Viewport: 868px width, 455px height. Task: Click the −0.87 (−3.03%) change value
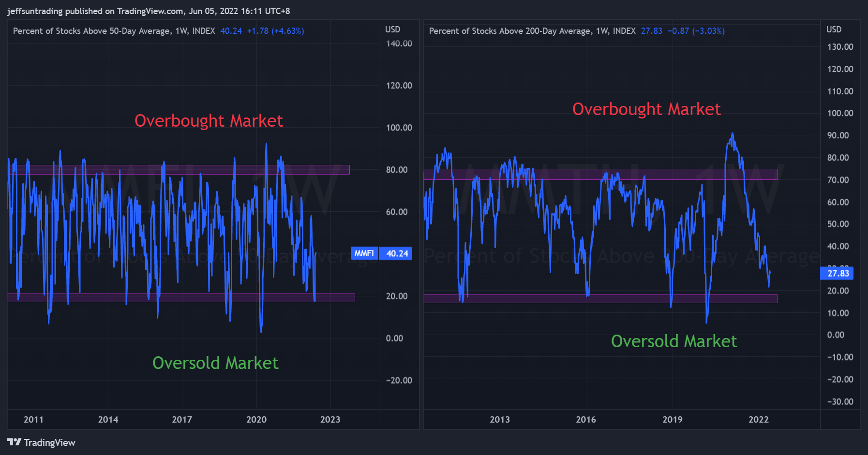tap(696, 31)
